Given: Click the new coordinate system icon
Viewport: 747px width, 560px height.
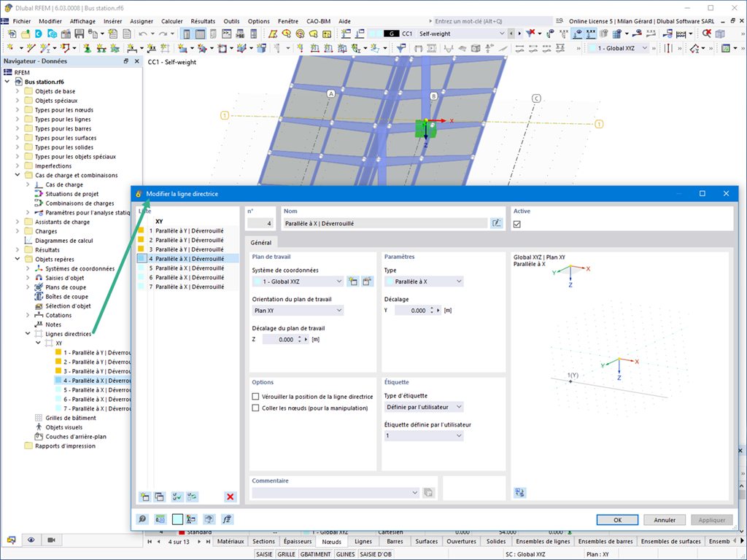Looking at the screenshot, I should tap(352, 281).
